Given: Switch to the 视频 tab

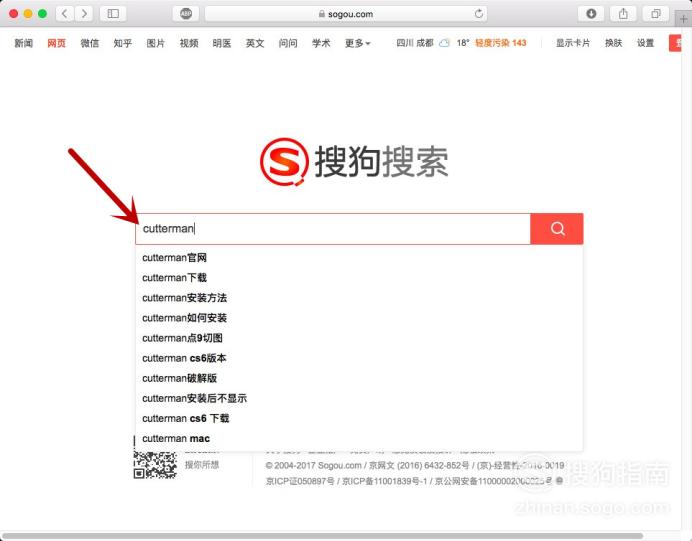Looking at the screenshot, I should click(x=189, y=43).
